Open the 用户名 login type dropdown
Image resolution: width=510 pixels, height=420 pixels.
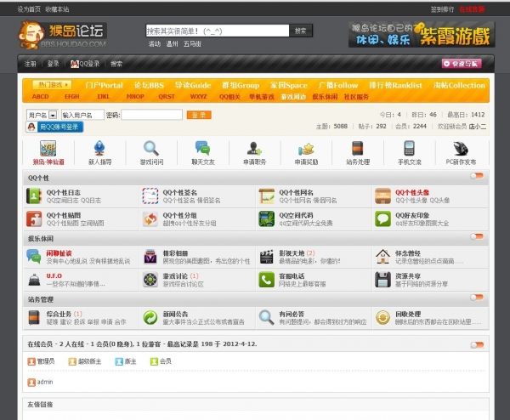point(38,115)
